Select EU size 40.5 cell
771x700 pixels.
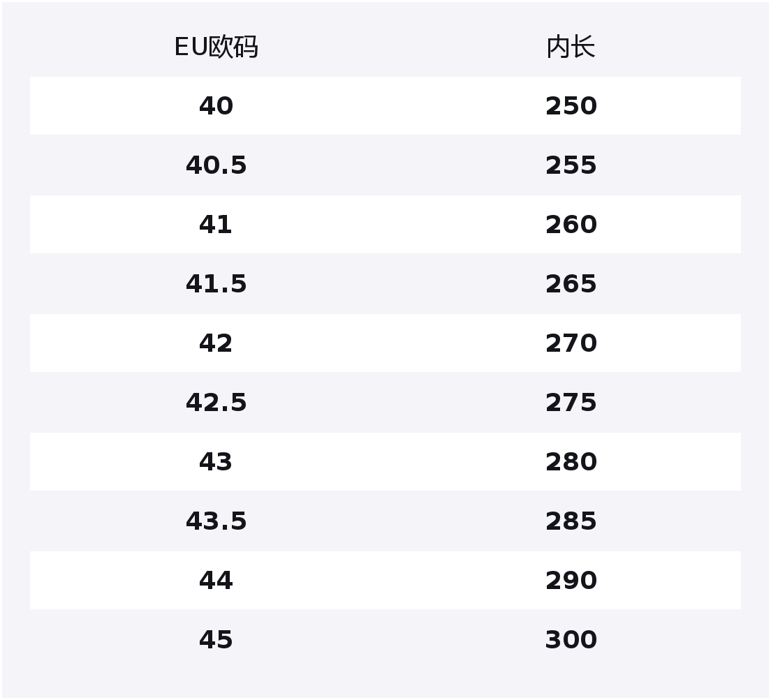(216, 165)
